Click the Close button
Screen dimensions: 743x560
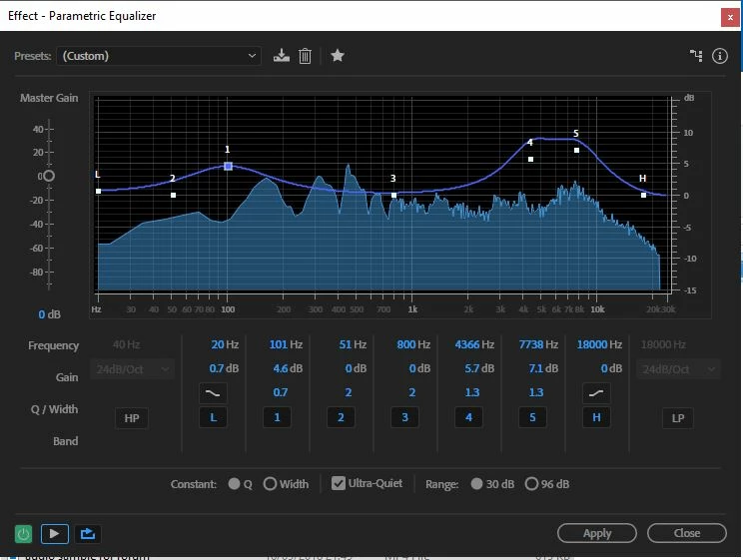(x=687, y=533)
